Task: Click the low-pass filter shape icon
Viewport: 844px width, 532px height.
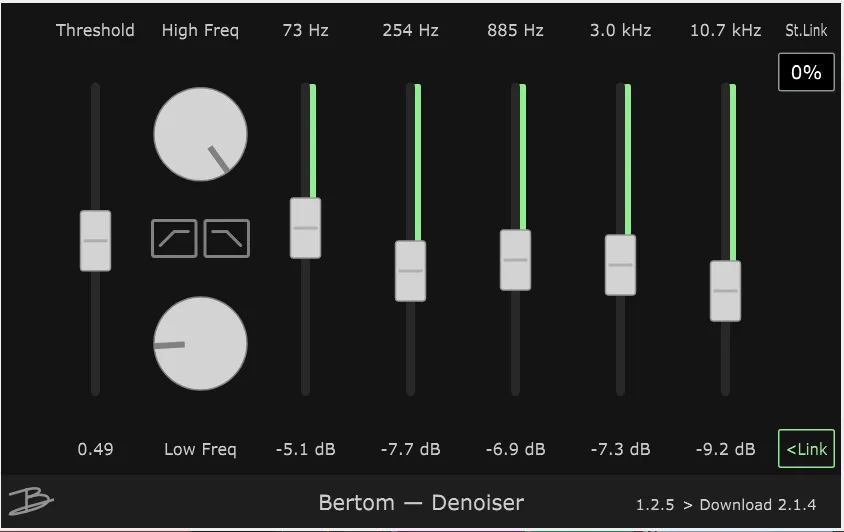Action: pos(227,238)
